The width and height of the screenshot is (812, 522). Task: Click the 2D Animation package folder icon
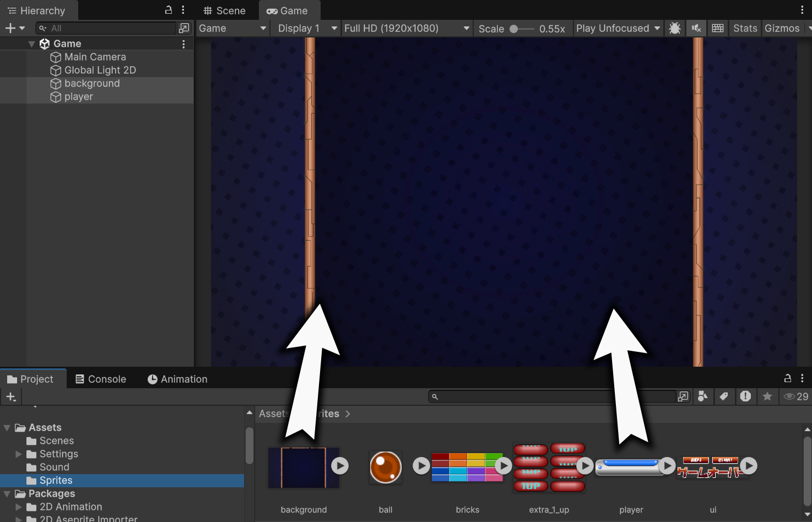point(31,507)
